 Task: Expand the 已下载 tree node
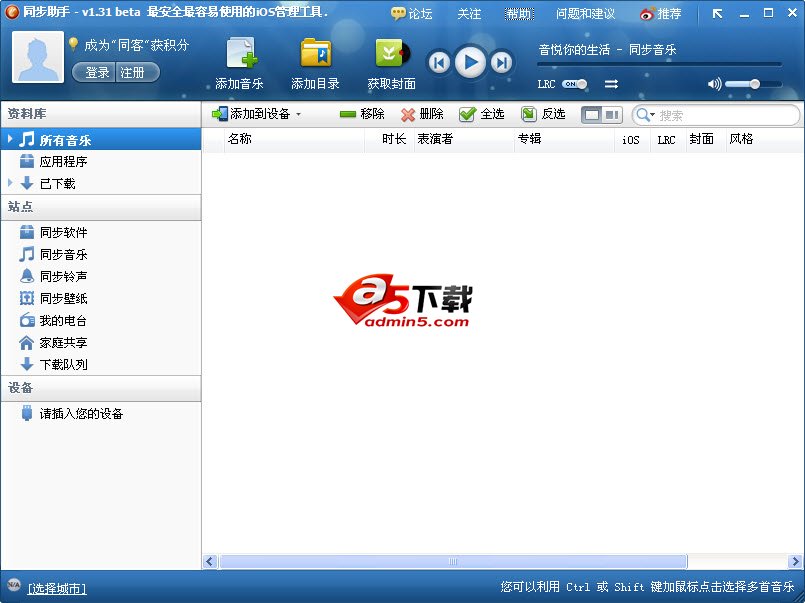[10, 183]
